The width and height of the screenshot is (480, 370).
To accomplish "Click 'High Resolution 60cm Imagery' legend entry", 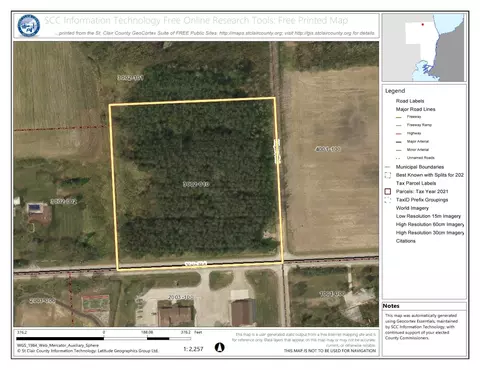I will click(430, 224).
